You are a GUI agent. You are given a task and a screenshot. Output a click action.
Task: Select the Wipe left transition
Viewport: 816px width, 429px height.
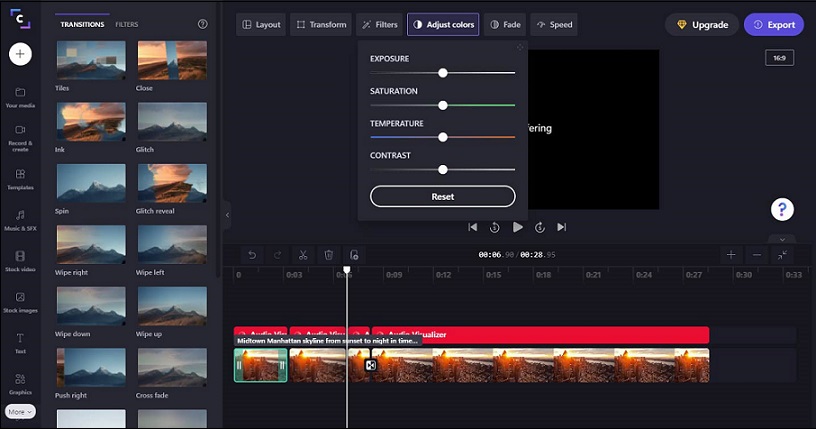172,245
